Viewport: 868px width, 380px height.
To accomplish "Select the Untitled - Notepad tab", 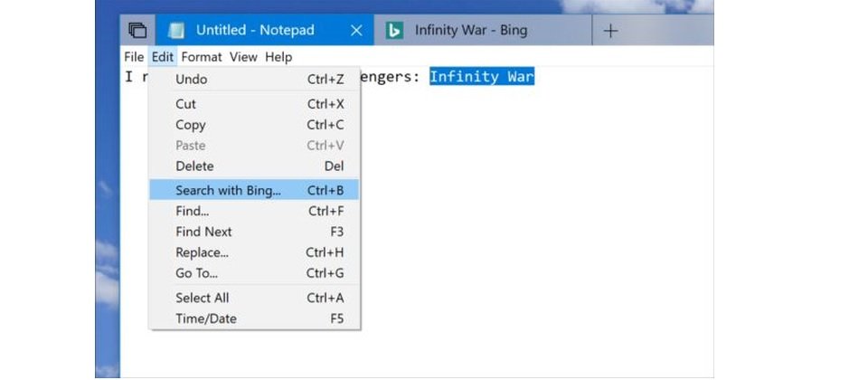I will point(265,30).
